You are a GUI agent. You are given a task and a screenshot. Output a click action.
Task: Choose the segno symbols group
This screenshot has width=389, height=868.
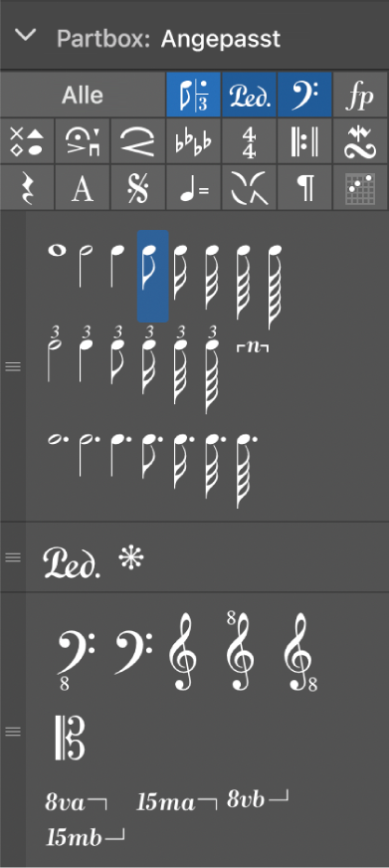point(137,187)
